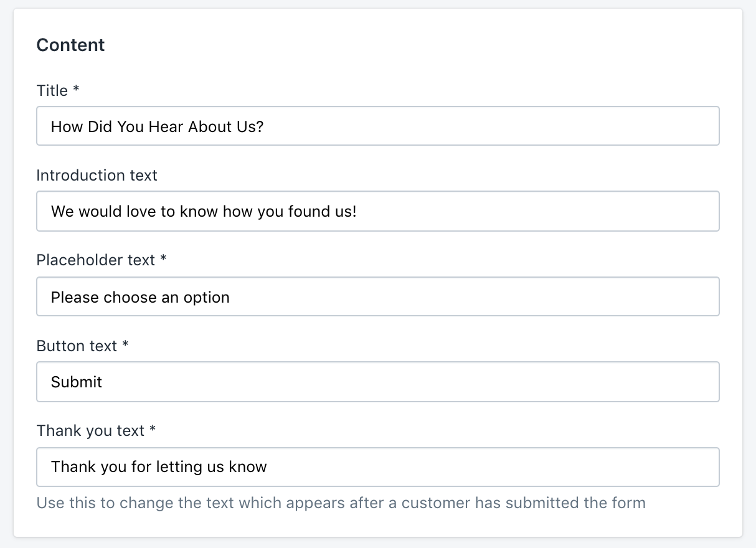Click the asterisk next to Placeholder text
This screenshot has width=756, height=548.
(163, 259)
